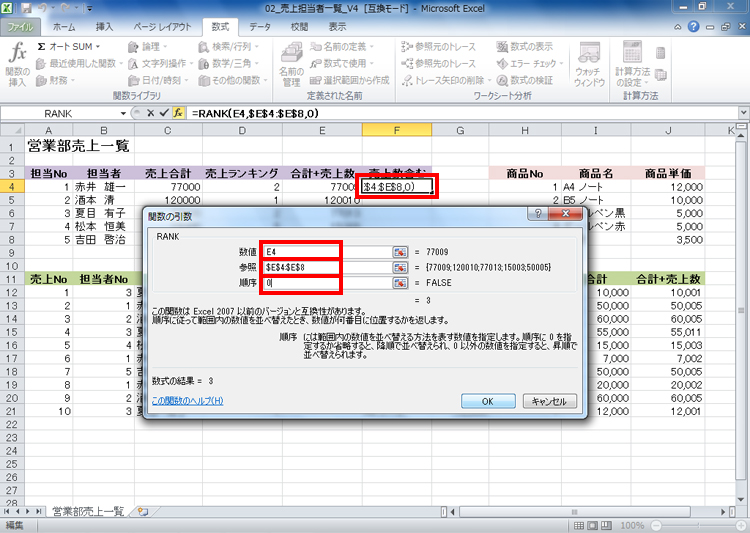Viewport: 750px width, 533px height.
Task: Toggle Show Formulas (数式の表示)
Action: (x=525, y=47)
